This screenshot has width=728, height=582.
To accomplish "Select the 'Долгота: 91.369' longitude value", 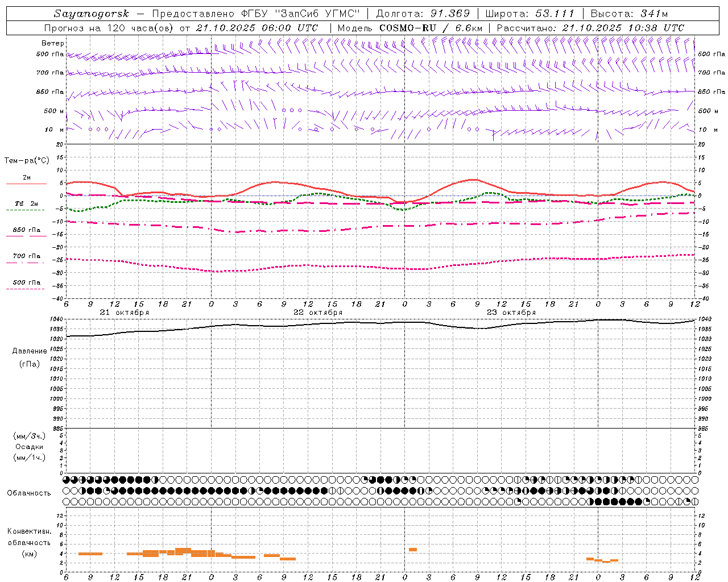I will pyautogui.click(x=423, y=14).
